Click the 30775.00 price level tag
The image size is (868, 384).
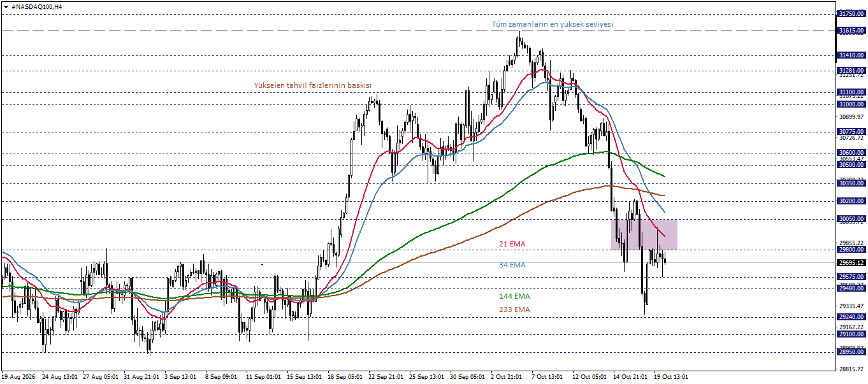tap(851, 132)
